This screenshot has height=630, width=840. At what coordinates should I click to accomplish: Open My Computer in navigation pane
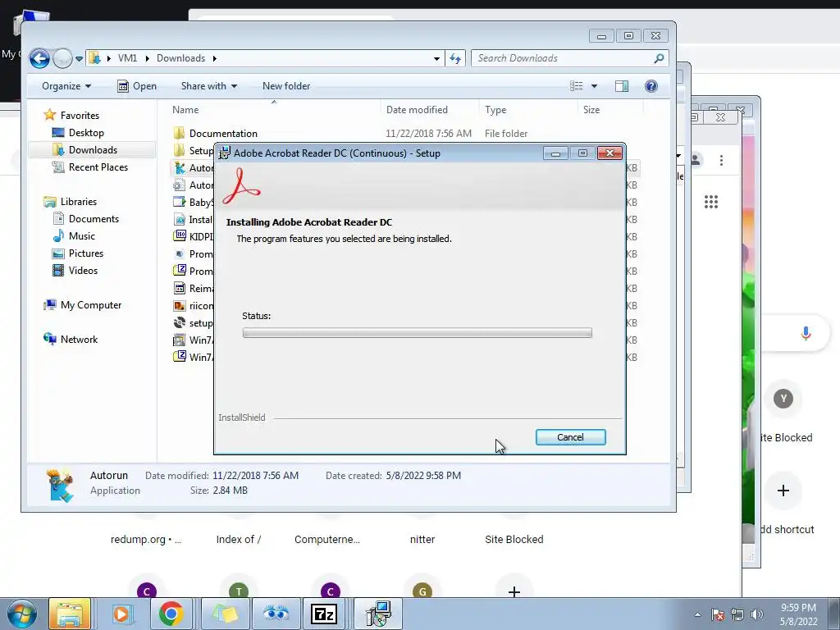90,305
